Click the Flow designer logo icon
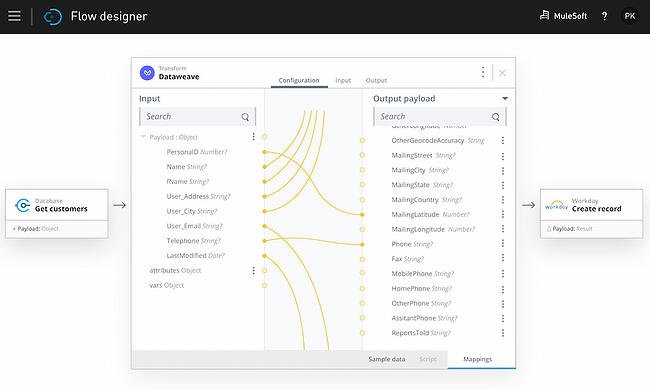The height and width of the screenshot is (390, 650). coord(53,17)
